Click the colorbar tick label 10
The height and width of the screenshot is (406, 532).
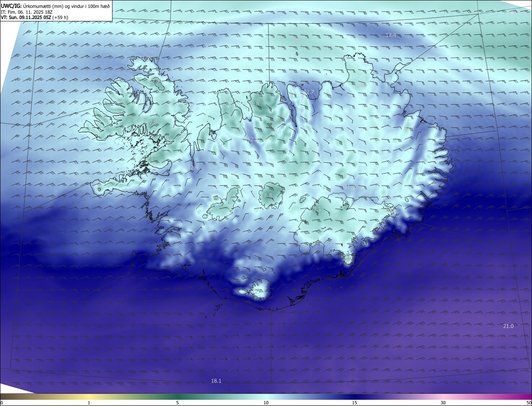(266, 403)
